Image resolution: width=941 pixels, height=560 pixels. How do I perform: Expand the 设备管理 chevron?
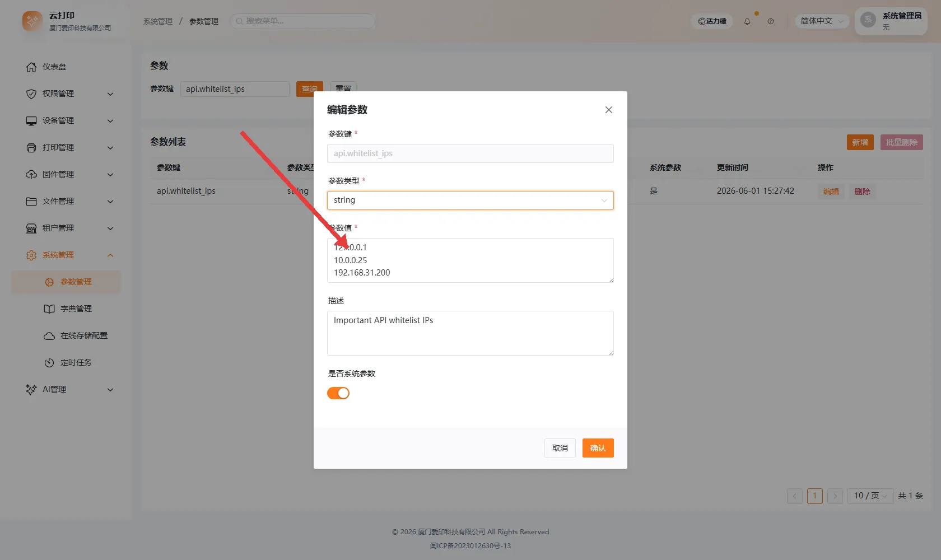[110, 121]
